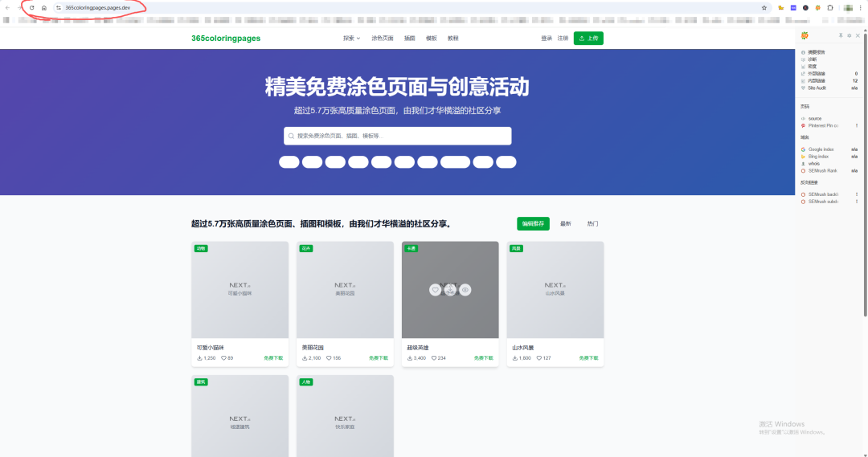
Task: Click the Bing index entry in SEOquake
Action: pos(818,157)
